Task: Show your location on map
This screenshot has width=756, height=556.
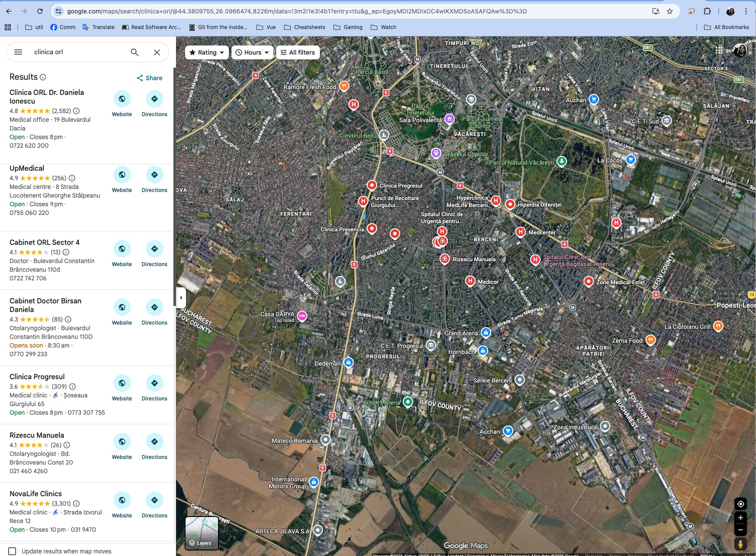Action: click(740, 504)
